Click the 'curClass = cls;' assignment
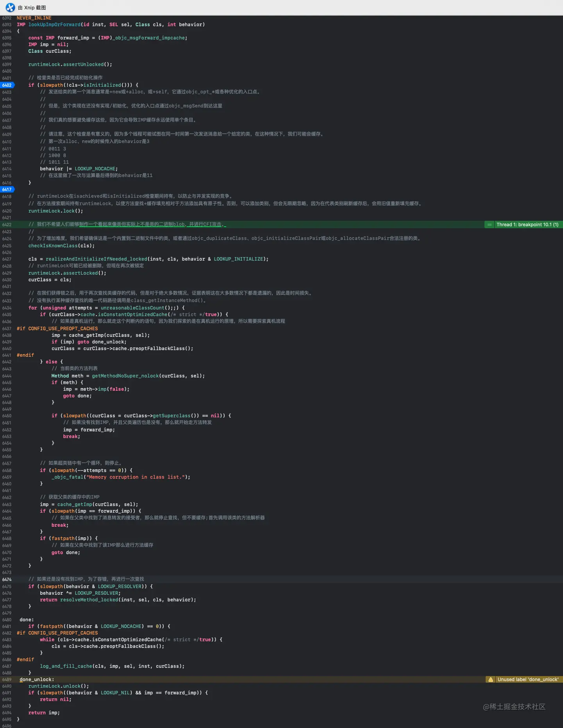 [50, 280]
